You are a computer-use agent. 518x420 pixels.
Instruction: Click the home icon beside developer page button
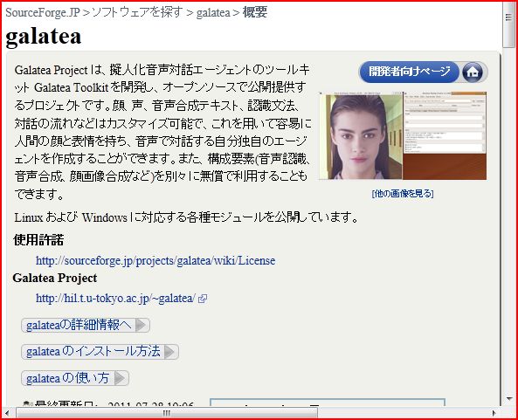473,72
